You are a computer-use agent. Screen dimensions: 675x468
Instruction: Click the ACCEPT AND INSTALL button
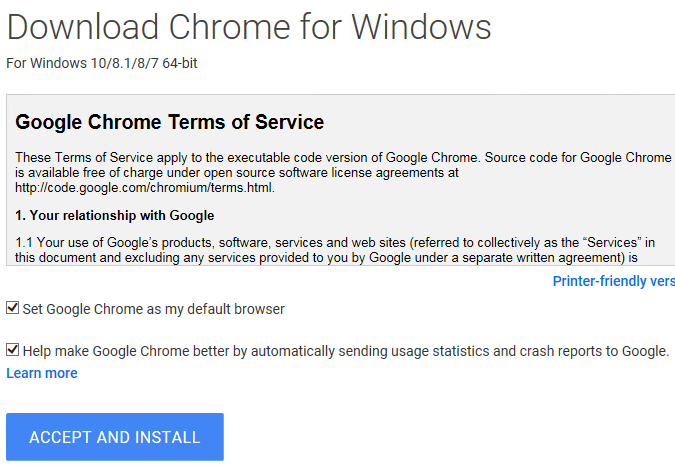pos(115,437)
